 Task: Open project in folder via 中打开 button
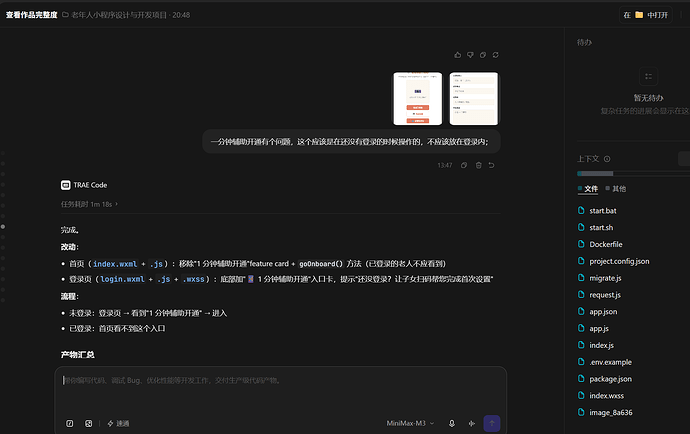tap(646, 15)
